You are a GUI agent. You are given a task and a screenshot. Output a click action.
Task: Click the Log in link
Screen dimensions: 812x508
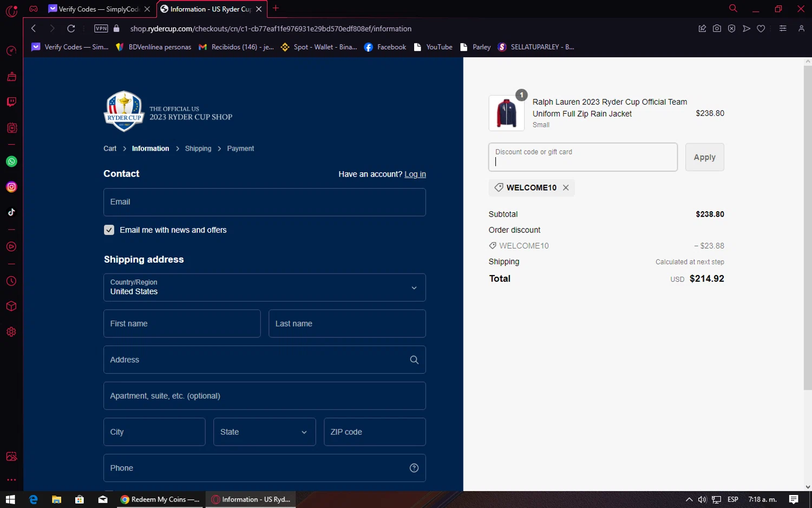tap(415, 174)
